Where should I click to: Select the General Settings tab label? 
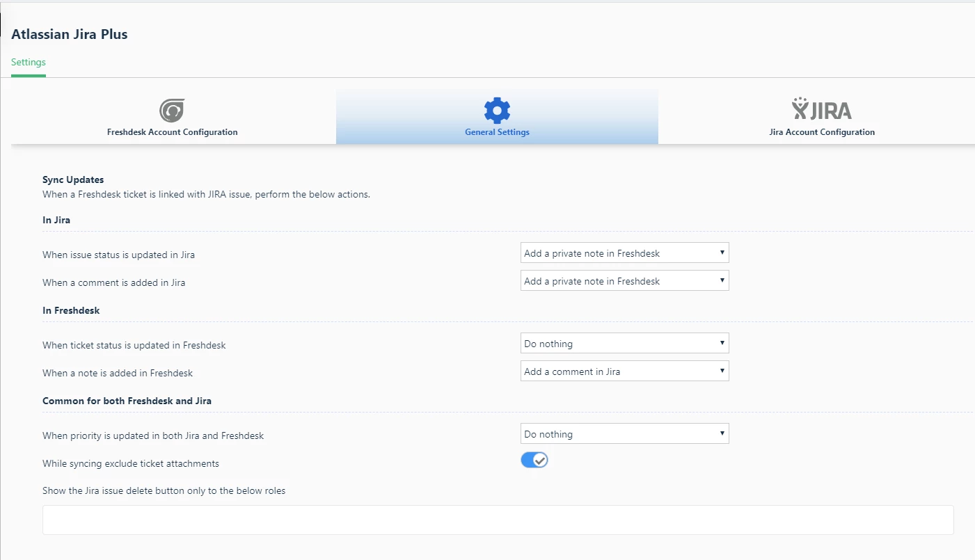[x=497, y=132]
